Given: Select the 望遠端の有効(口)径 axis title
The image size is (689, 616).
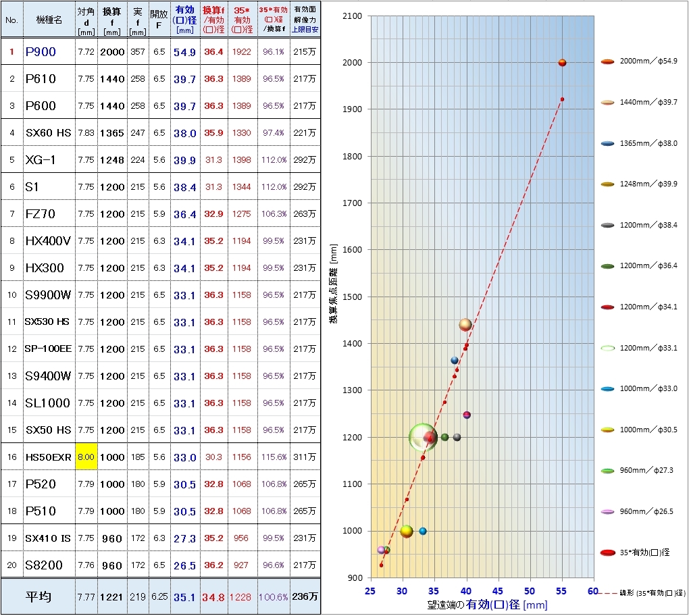Looking at the screenshot, I should [x=487, y=605].
